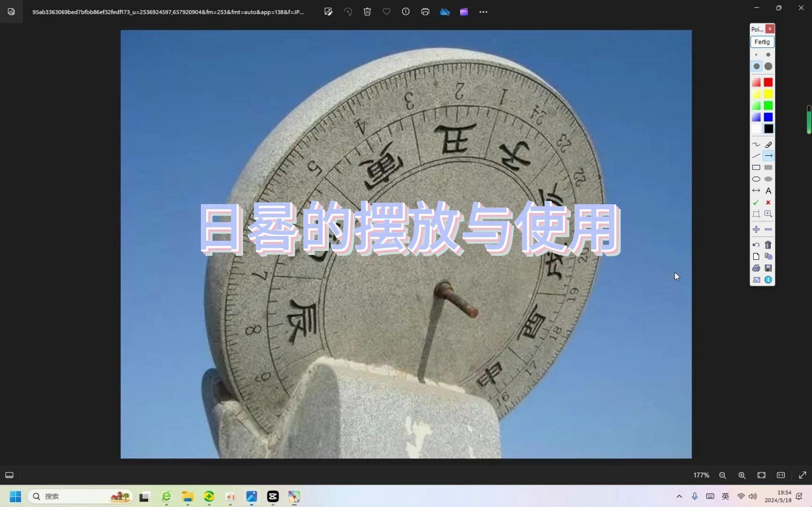Expand the hidden system tray icons

click(x=679, y=496)
